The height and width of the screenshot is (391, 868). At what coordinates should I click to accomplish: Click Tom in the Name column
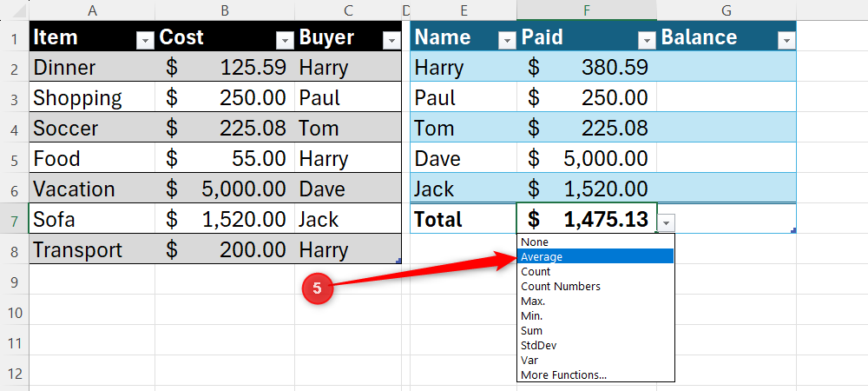(x=464, y=128)
